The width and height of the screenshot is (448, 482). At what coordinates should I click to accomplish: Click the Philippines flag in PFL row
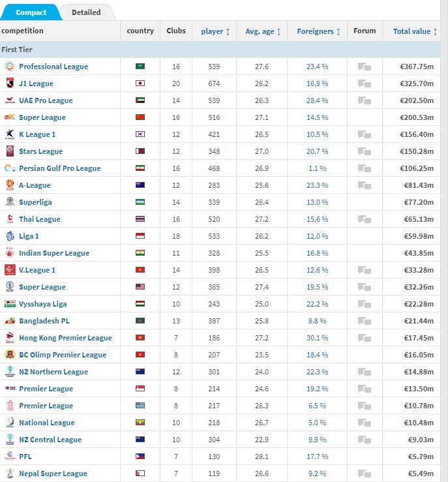click(x=140, y=457)
